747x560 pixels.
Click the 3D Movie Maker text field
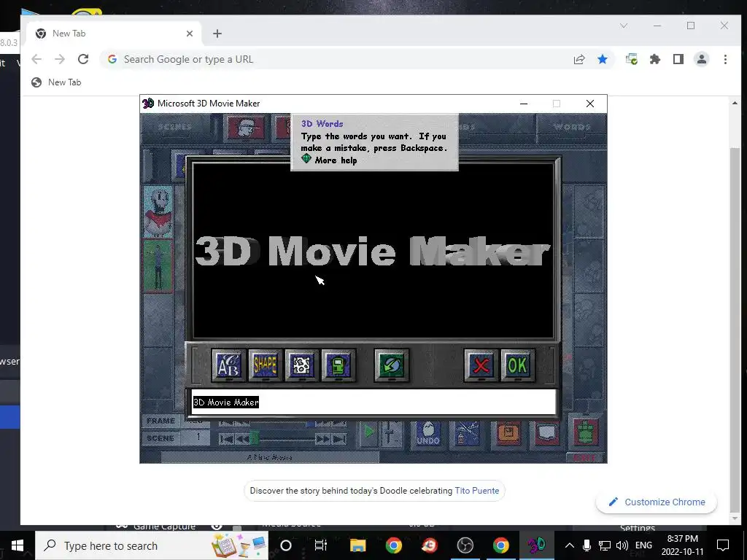coord(373,402)
